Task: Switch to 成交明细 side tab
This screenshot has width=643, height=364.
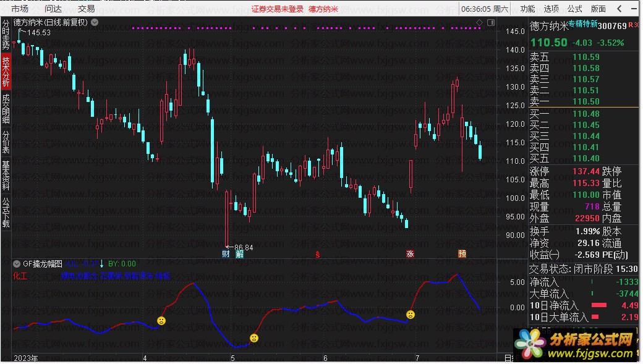Action: (6, 109)
